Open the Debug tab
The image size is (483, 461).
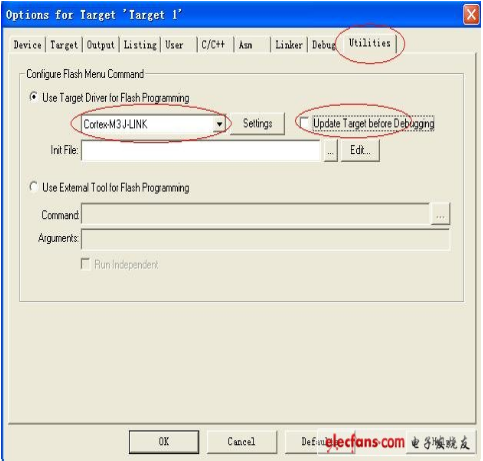point(323,45)
